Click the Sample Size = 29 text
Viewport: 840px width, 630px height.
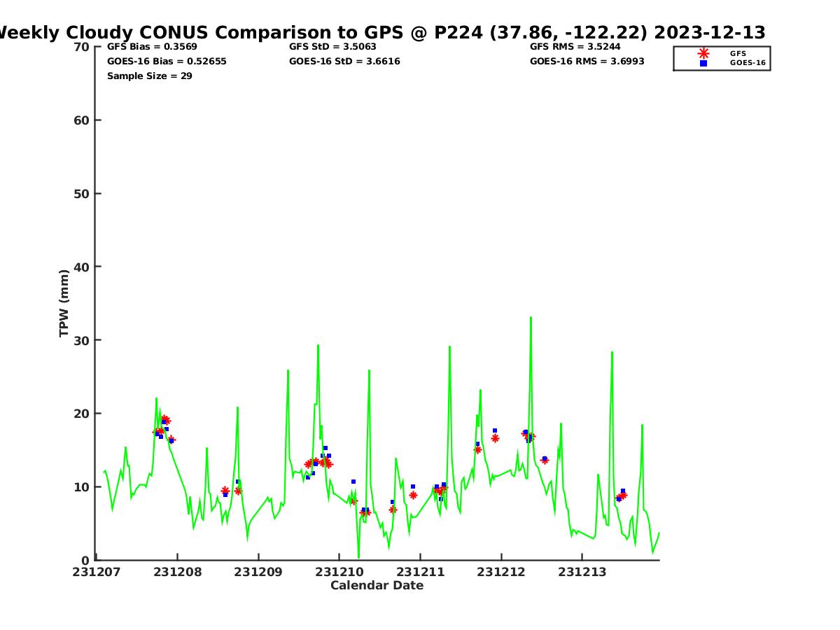tap(149, 76)
